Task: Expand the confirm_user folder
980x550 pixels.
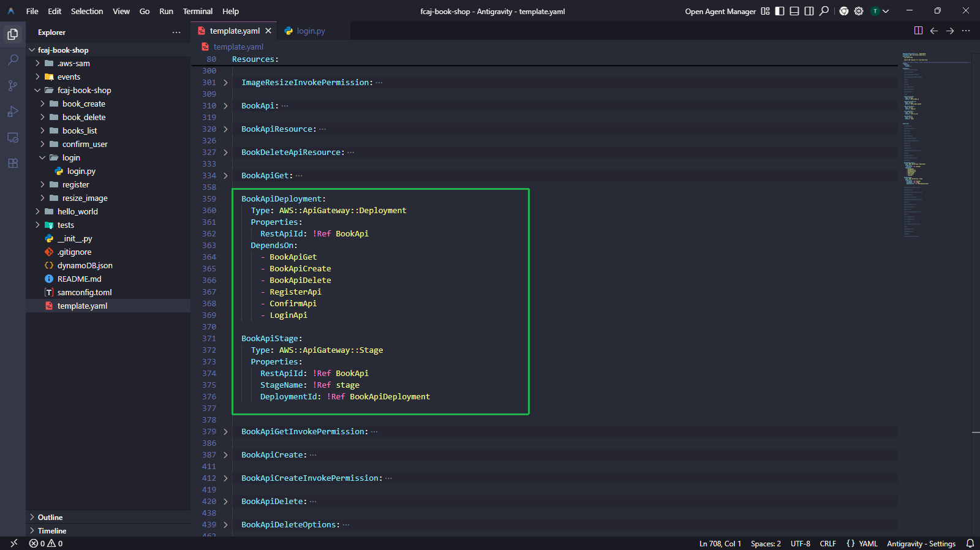Action: click(x=108, y=145)
